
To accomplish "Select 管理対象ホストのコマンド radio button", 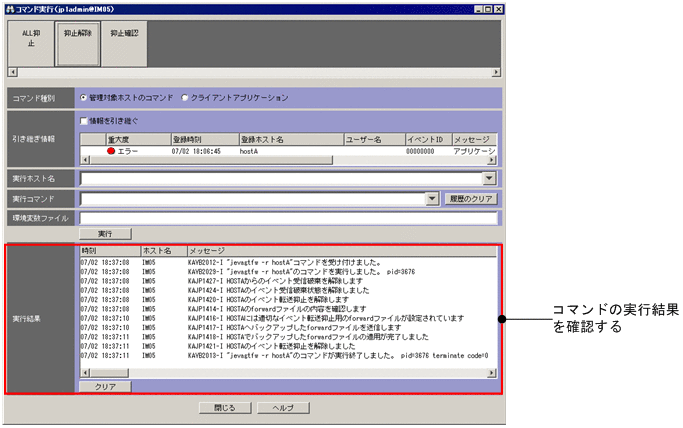I will (x=83, y=98).
